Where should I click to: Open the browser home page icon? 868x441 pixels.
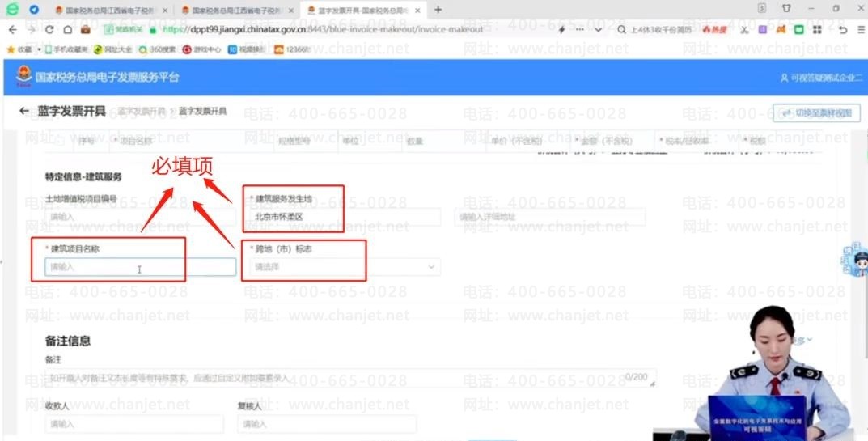(67, 29)
